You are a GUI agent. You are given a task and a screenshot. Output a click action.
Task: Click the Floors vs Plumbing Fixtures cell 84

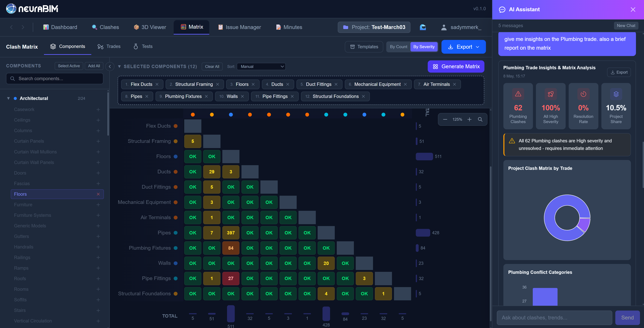(x=231, y=248)
